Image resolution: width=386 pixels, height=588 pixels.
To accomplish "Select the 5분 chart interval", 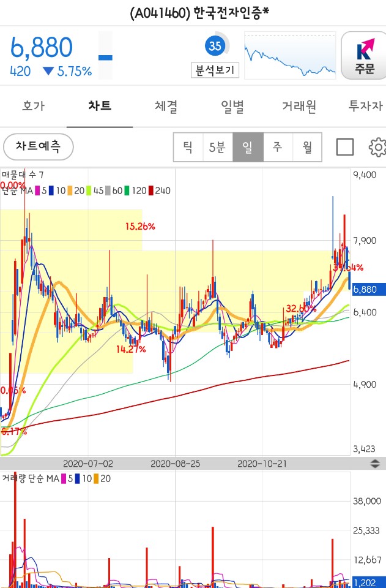I will click(218, 147).
